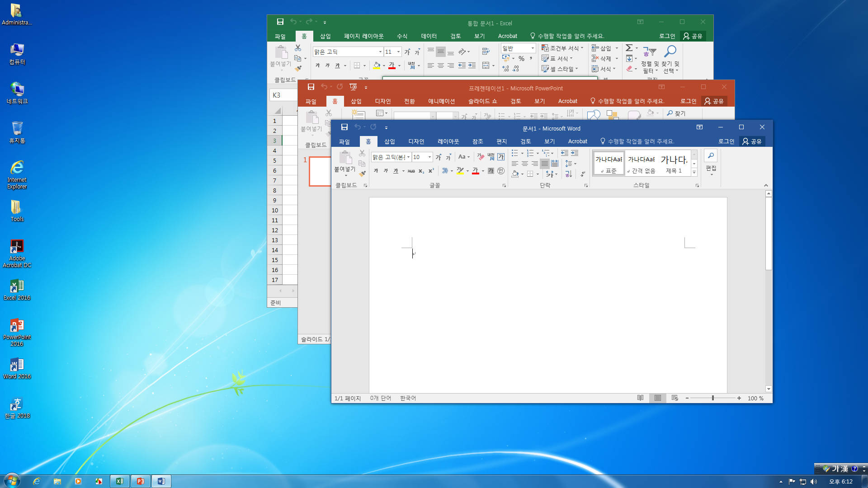Click the Percent style icon in Excel

(x=521, y=58)
